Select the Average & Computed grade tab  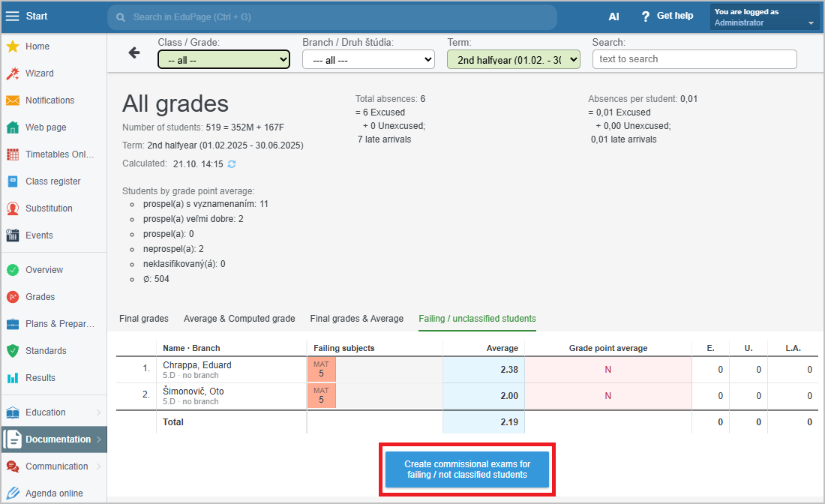coord(239,319)
